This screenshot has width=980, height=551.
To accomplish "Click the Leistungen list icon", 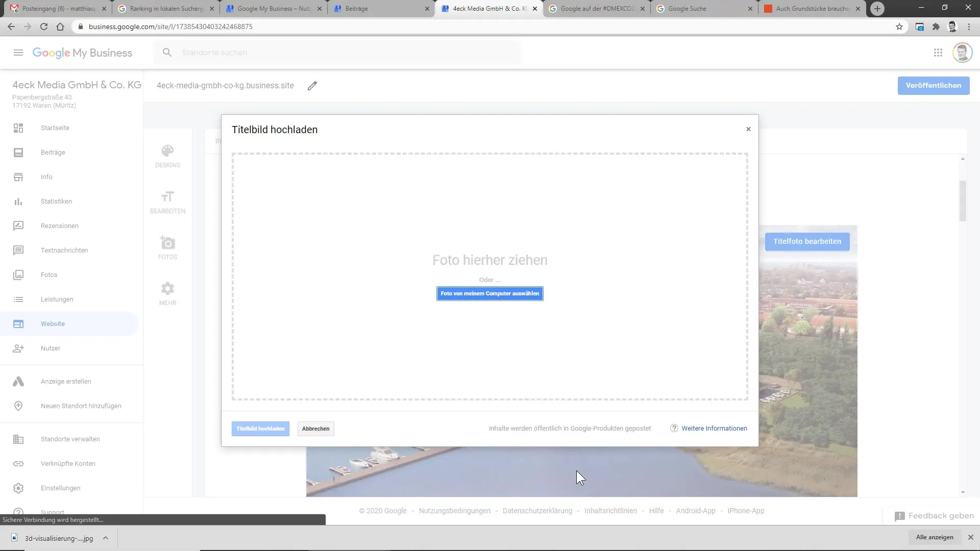I will [18, 299].
